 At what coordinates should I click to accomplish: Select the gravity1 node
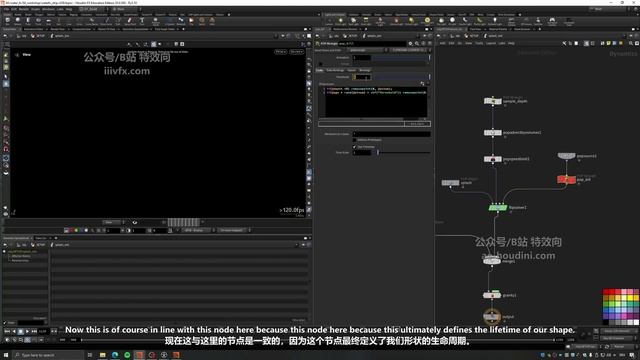click(492, 295)
